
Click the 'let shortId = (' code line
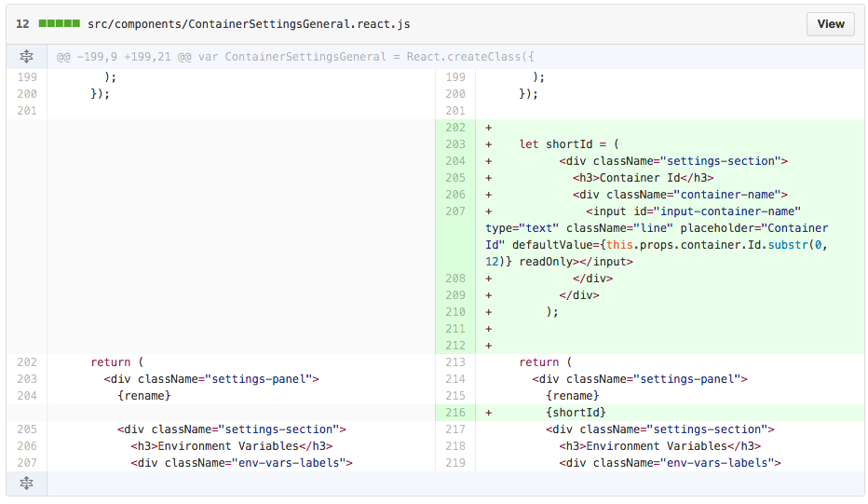pyautogui.click(x=569, y=144)
